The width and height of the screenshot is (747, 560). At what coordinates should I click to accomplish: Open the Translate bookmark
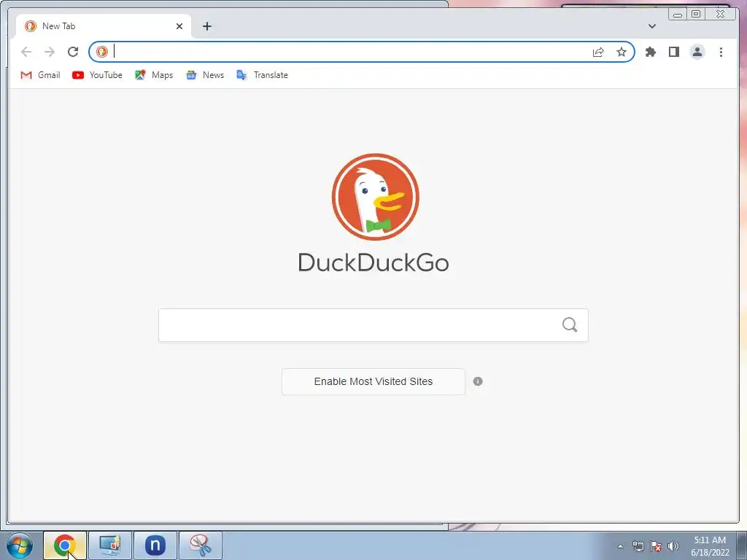[x=262, y=75]
